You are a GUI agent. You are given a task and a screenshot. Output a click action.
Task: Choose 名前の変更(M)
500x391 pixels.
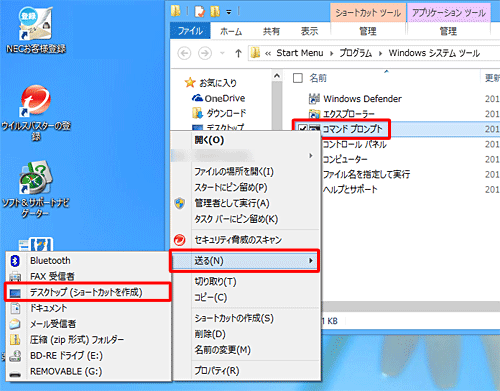[x=245, y=350]
